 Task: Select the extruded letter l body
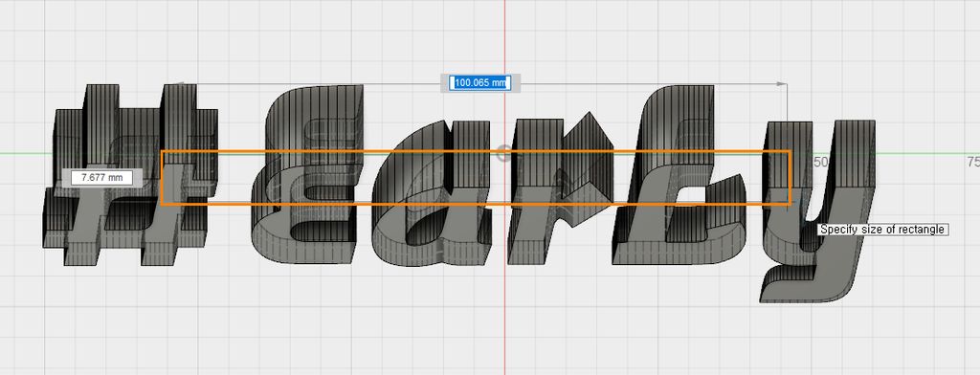[679, 175]
